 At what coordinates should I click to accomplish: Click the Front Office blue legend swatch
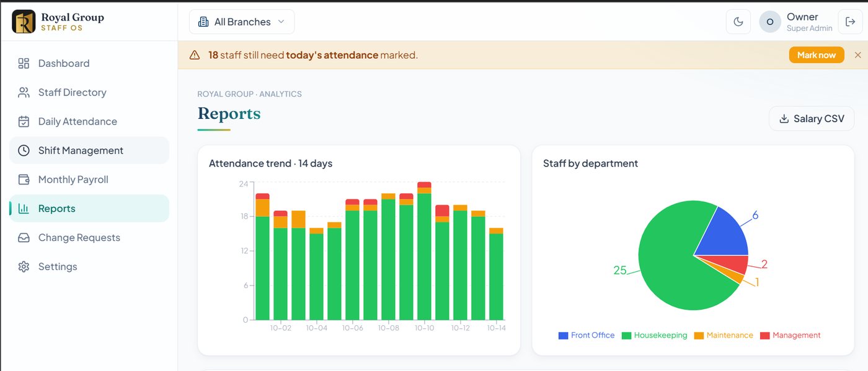click(563, 336)
